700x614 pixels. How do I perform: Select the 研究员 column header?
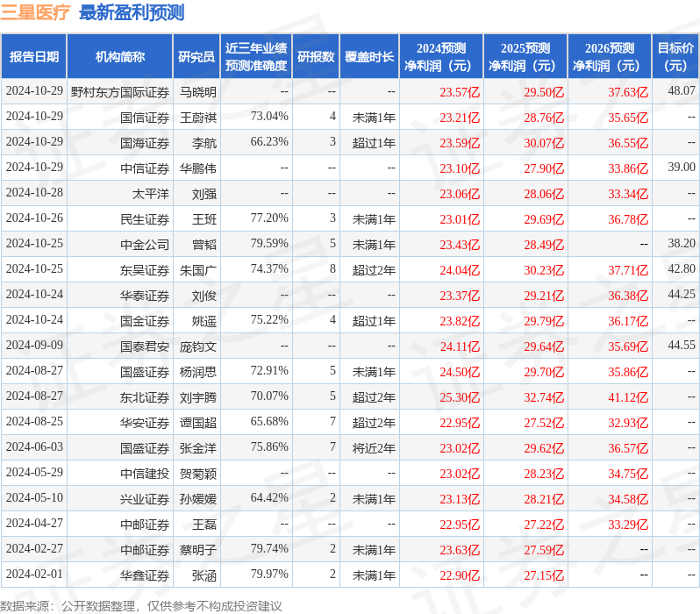[x=196, y=57]
